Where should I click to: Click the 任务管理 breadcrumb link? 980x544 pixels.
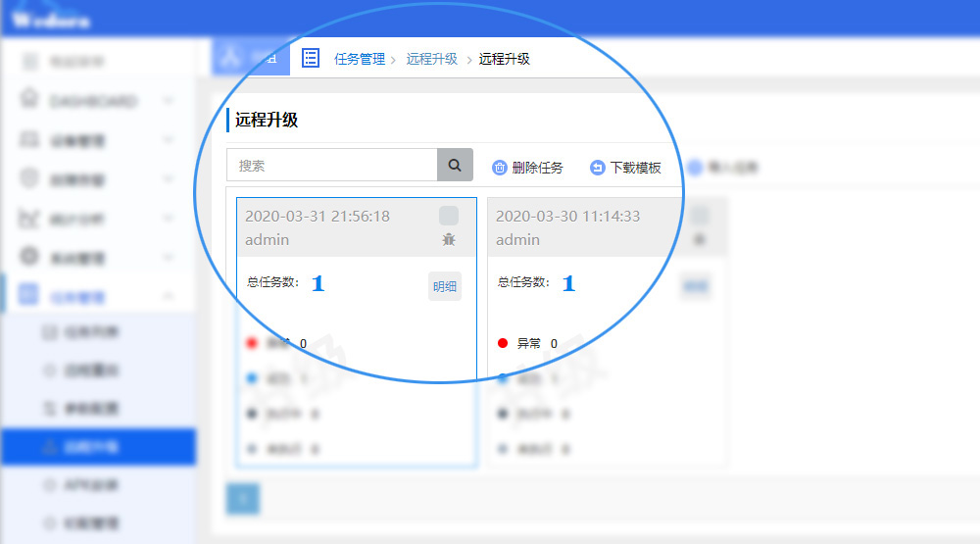[x=360, y=59]
